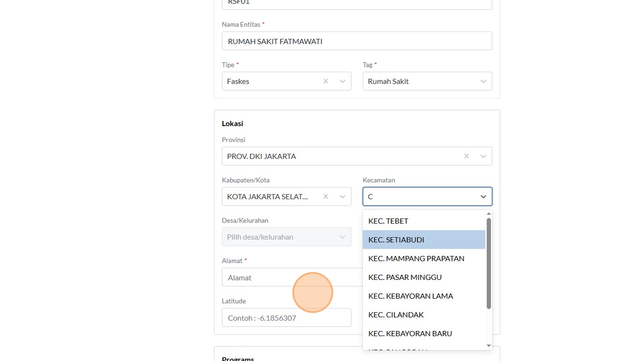Screen dimensions: 644x361
Task: Expand the Tipe dropdown arrow
Action: point(343,81)
